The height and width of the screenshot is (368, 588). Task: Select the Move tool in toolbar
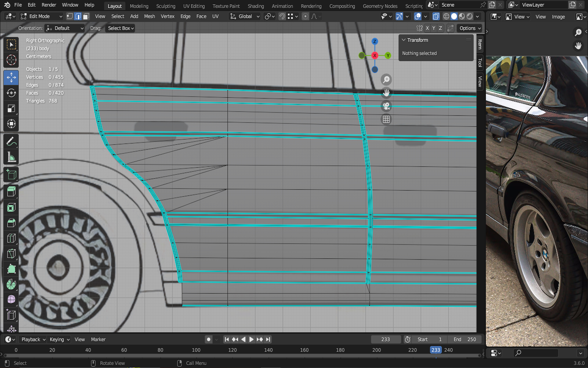point(11,77)
